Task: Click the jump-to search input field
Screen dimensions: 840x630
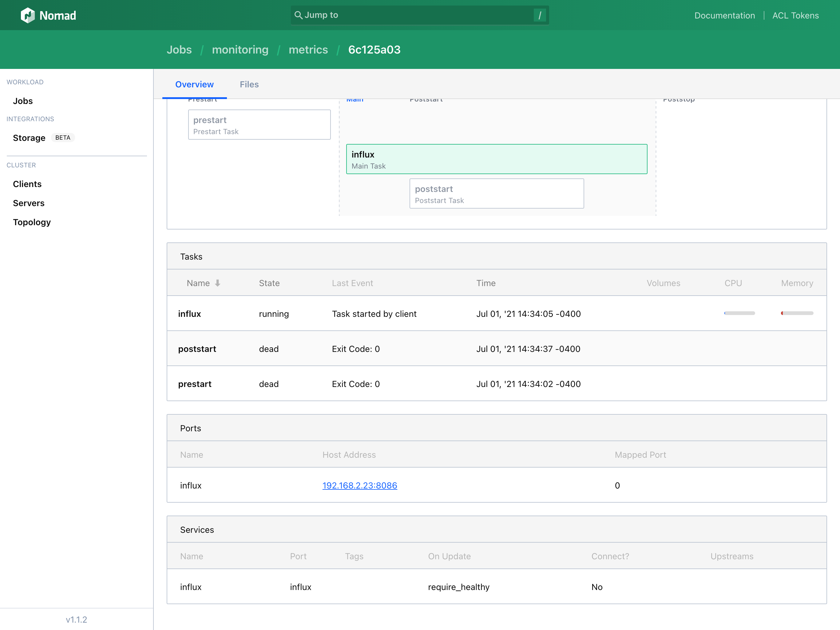Action: click(x=420, y=14)
